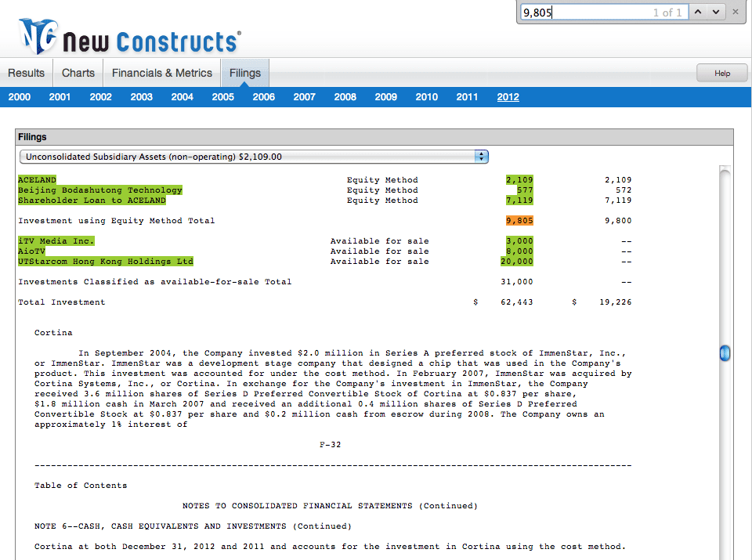Click the Help button
Image resolution: width=752 pixels, height=560 pixels.
721,74
